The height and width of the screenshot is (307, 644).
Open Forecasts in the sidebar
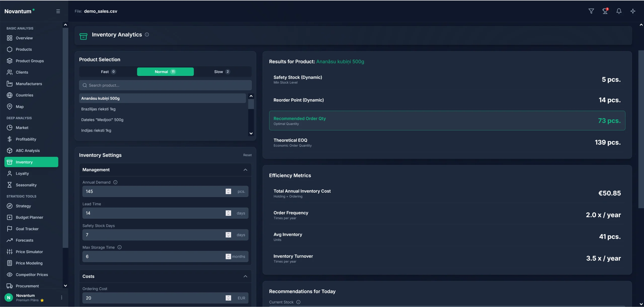[24, 240]
